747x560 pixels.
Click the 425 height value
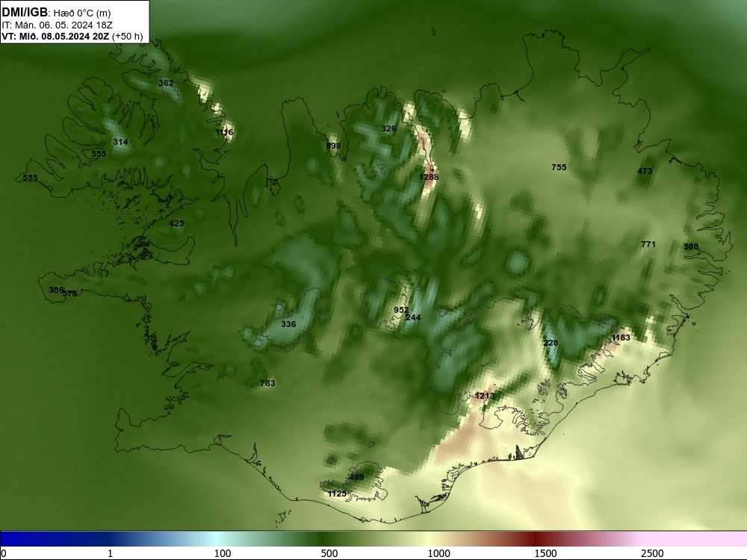coord(176,223)
